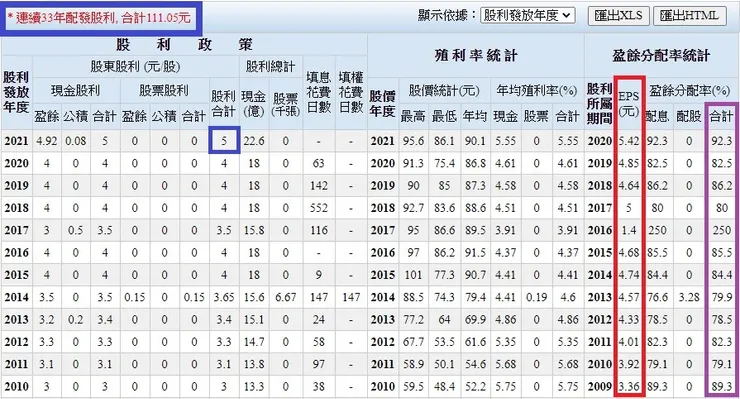Click the 最高 price sub-header
Viewport: 740px width, 399px height.
412,116
